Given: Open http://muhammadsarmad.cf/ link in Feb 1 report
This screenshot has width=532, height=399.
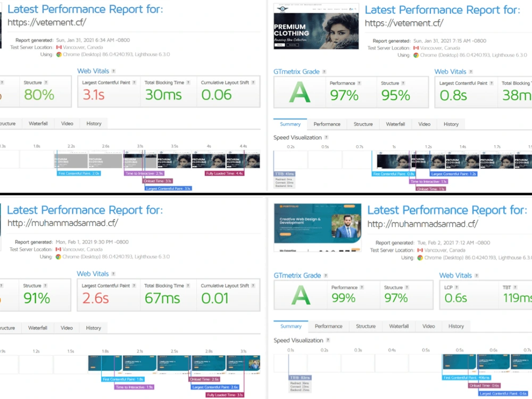Looking at the screenshot, I should 63,223.
